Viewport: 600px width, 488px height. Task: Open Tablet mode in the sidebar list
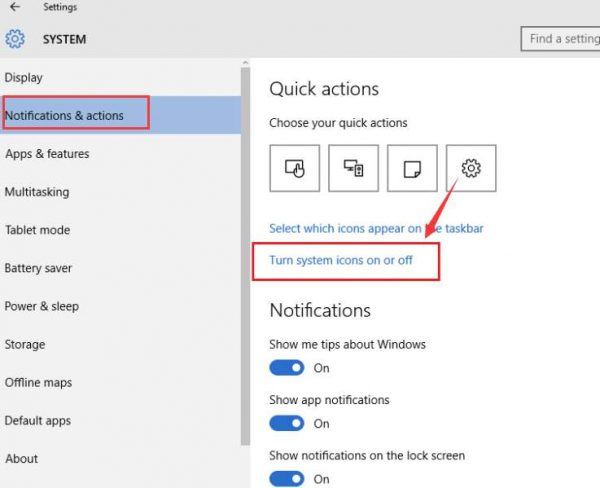point(120,230)
